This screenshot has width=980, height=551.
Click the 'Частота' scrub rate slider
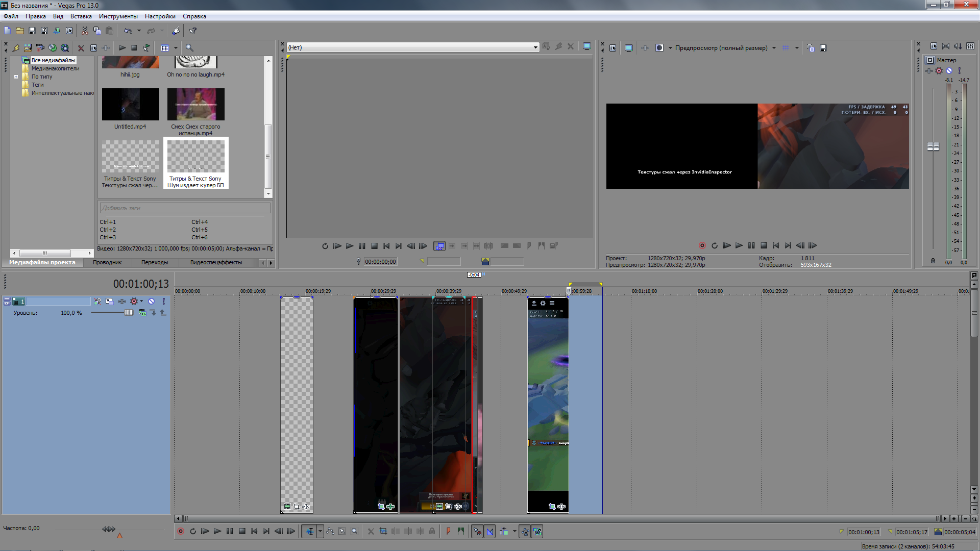point(109,530)
